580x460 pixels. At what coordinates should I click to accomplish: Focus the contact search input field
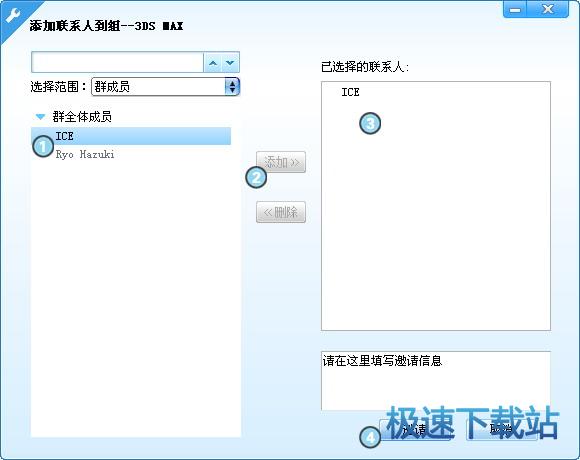(x=117, y=62)
